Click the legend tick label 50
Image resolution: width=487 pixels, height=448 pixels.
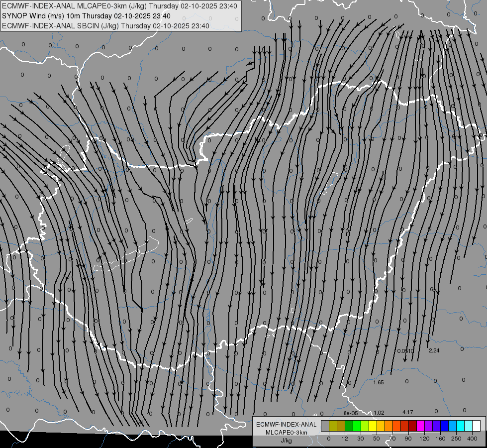click(377, 439)
